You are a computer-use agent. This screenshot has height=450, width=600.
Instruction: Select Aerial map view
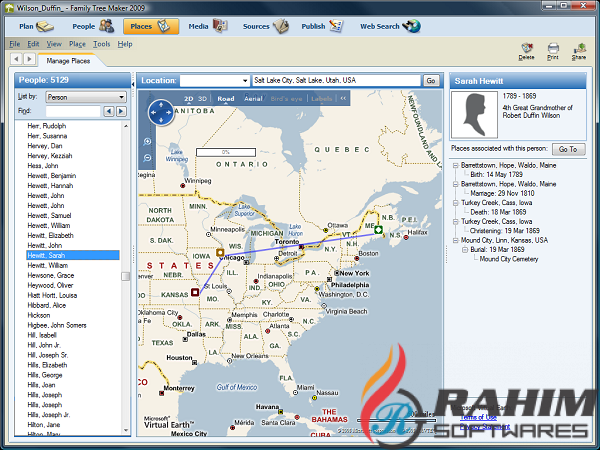(x=253, y=99)
